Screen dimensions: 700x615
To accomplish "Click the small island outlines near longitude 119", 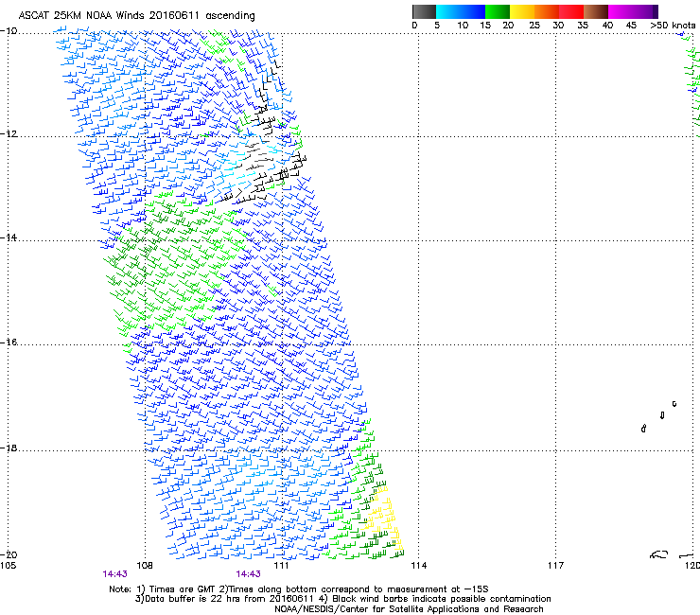I will [x=659, y=416].
